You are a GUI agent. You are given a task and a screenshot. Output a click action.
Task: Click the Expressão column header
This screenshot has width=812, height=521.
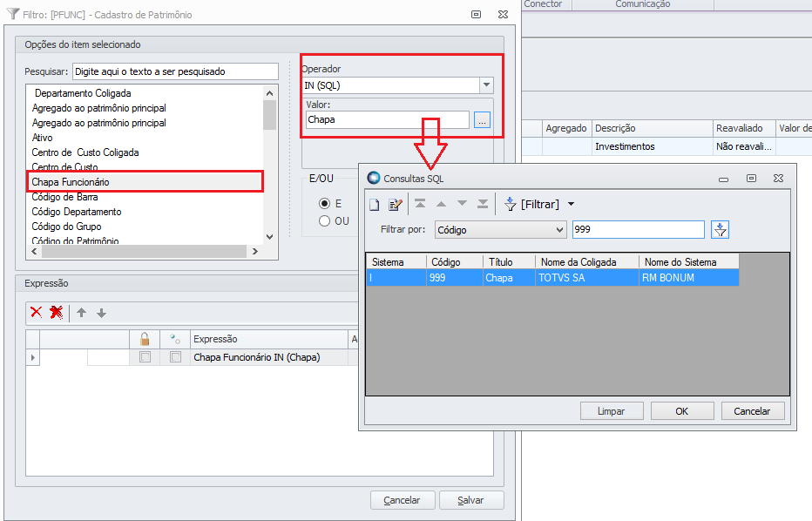click(x=269, y=339)
